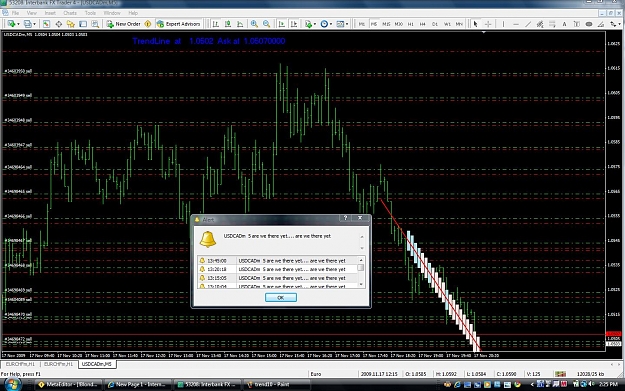Screen dimensions: 625x391
Task: Open trend10 - Paint from the taskbar
Action: pyautogui.click(x=277, y=385)
